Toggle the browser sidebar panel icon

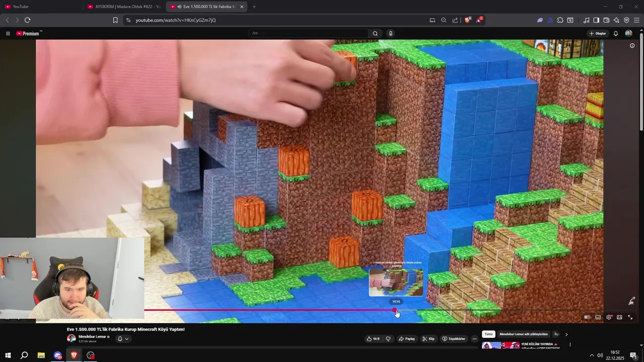click(x=596, y=20)
